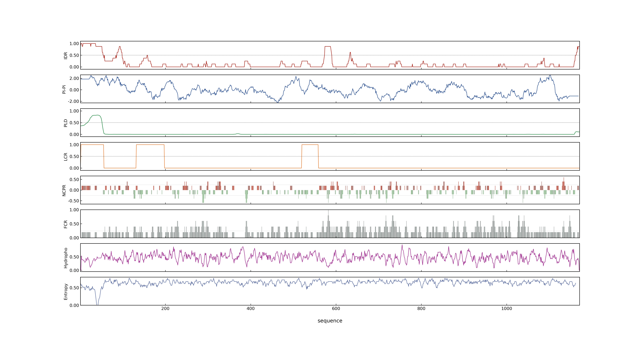Click the 0.00 tick of the Entropy panel
This screenshot has width=644, height=343.
74,305
